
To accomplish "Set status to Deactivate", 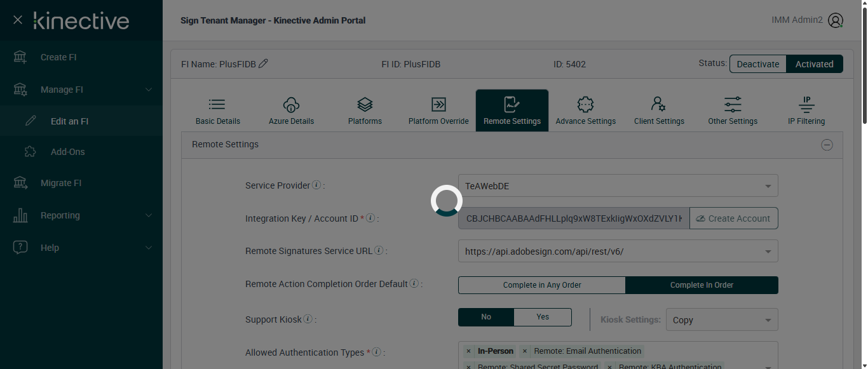I will 758,64.
